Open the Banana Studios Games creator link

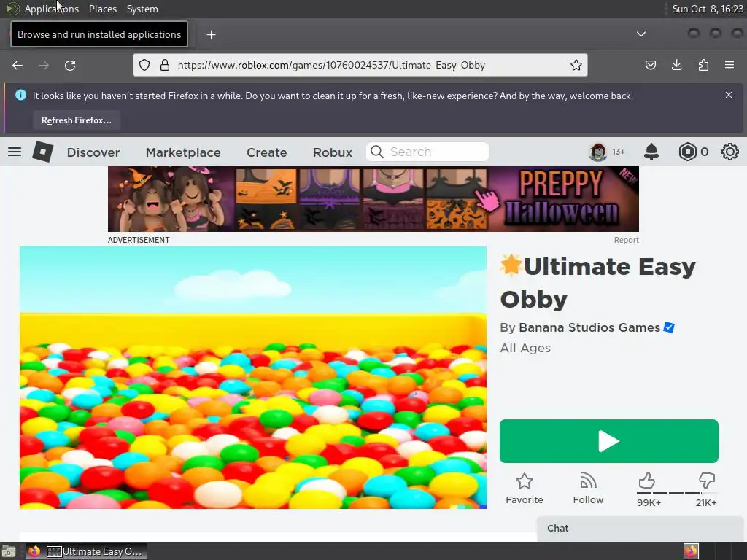(x=589, y=327)
